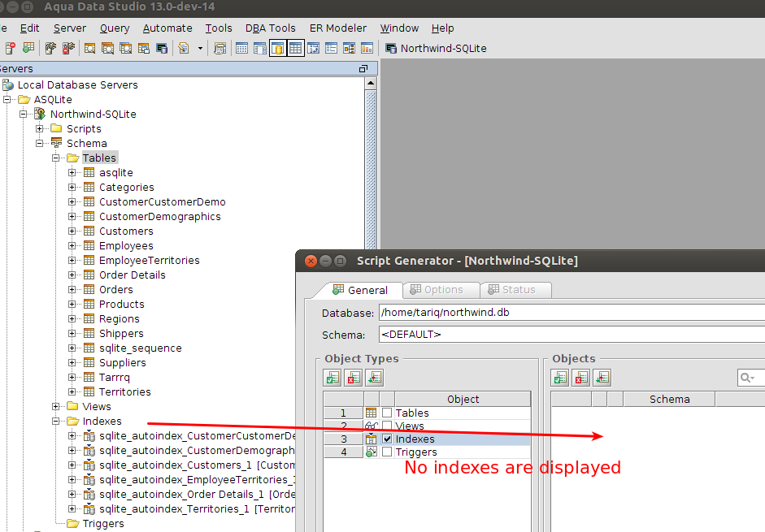
Task: Open the Automate menu
Action: coord(167,28)
